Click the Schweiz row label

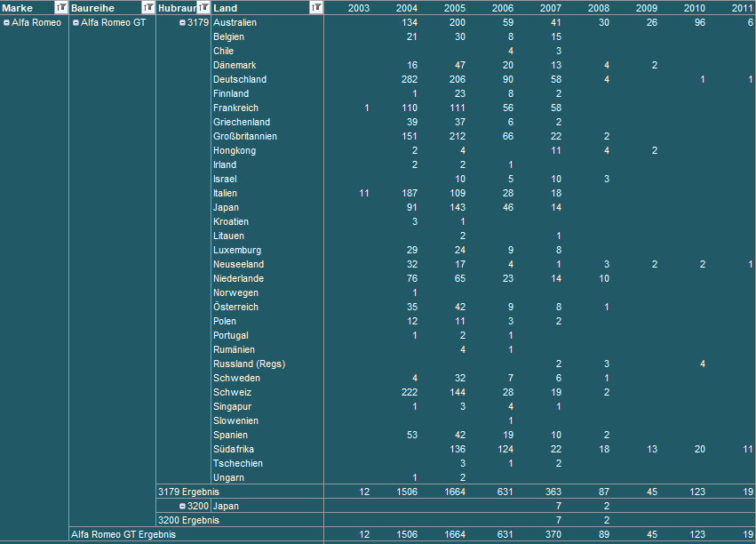(232, 393)
